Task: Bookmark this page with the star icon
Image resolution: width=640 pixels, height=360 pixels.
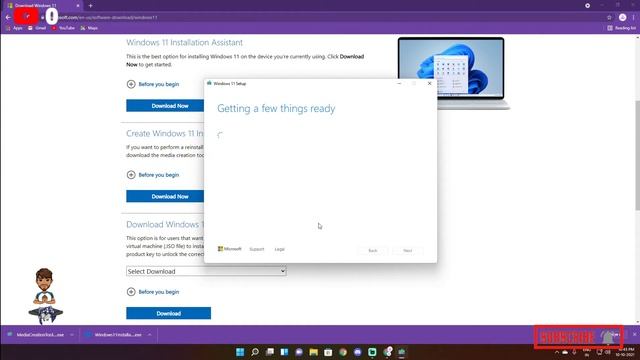Action: click(609, 18)
